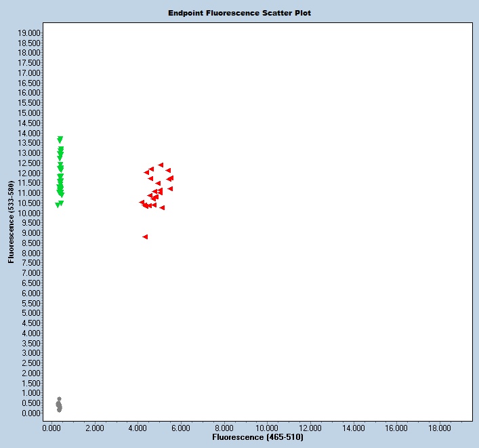Click the gray negative-control cluster near the origin
The image size is (479, 448).
[x=59, y=405]
